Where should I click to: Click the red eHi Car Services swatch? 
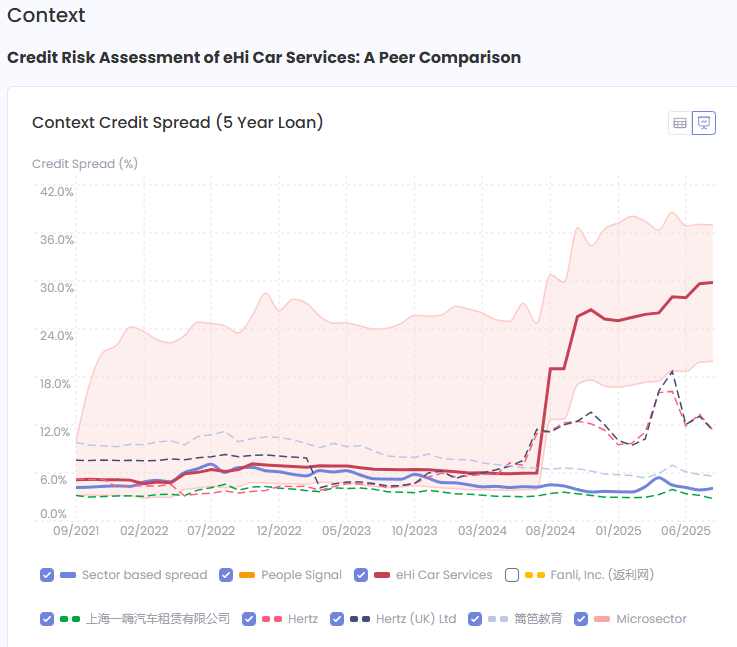click(382, 575)
